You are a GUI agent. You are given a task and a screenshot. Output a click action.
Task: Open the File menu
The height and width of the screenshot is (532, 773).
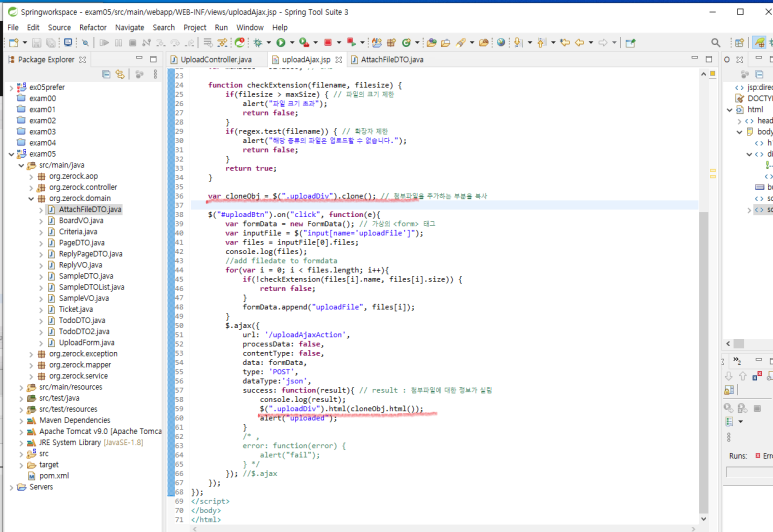click(13, 28)
